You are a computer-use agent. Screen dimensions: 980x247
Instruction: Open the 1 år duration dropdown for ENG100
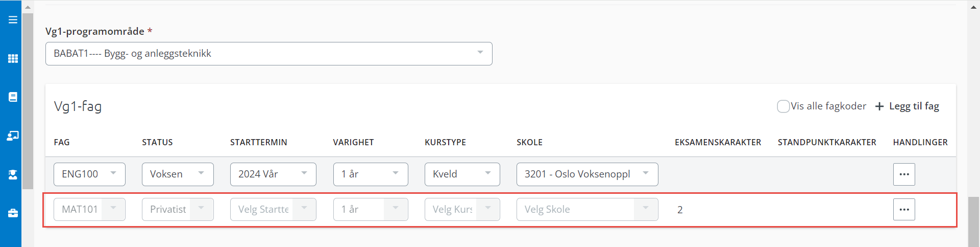[x=371, y=174]
